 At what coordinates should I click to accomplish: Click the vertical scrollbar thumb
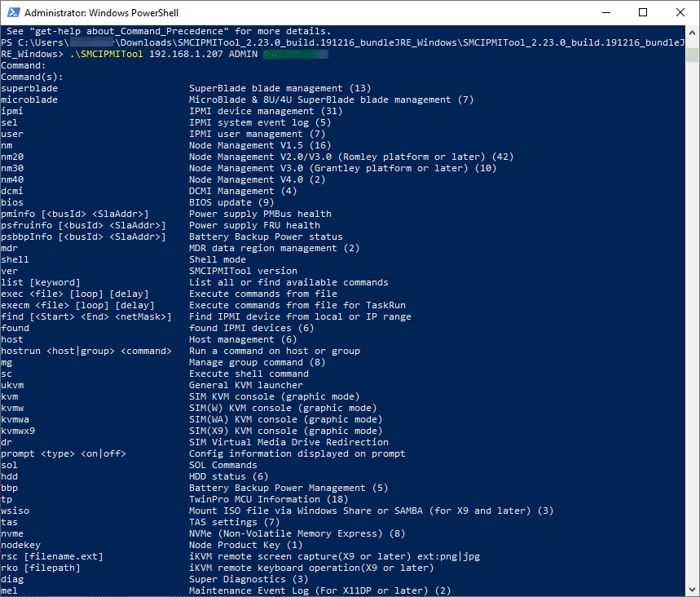tap(692, 55)
